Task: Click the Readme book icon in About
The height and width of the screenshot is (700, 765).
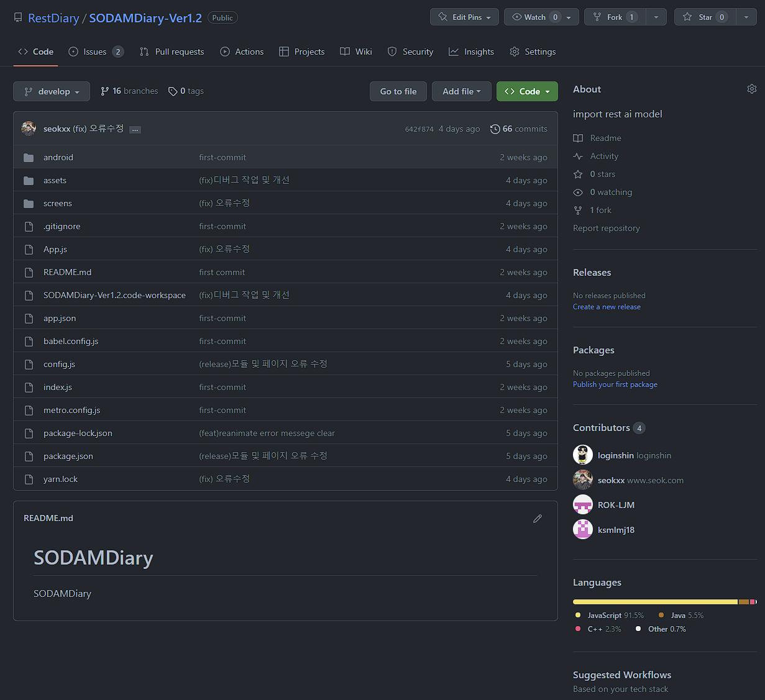Action: tap(578, 138)
